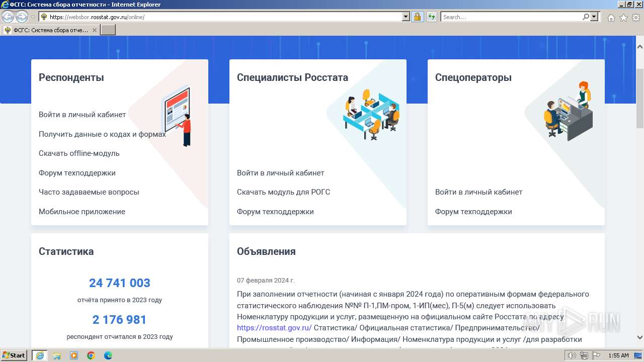Launch Edge from the taskbar
Screen dimensions: 644x362
(x=108, y=355)
